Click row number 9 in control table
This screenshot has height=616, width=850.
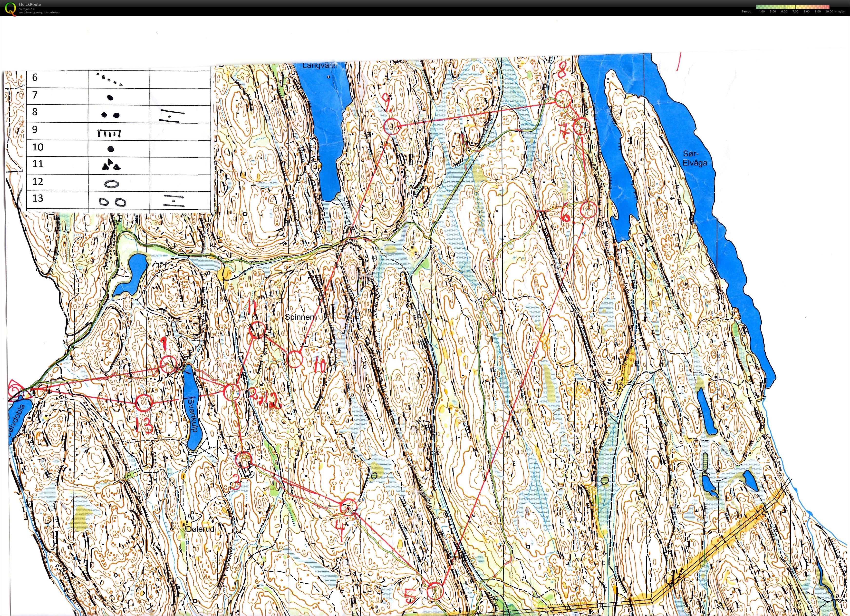[x=35, y=129]
